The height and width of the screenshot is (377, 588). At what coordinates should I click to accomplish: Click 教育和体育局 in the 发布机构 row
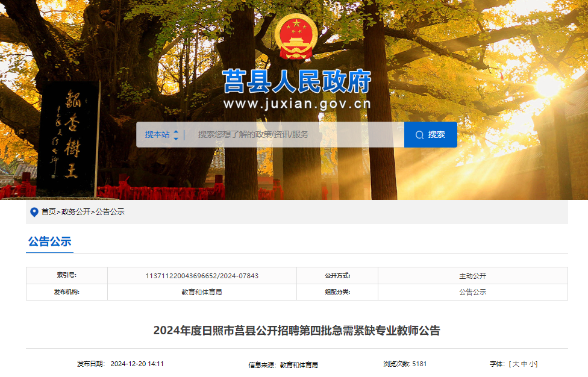click(x=202, y=292)
